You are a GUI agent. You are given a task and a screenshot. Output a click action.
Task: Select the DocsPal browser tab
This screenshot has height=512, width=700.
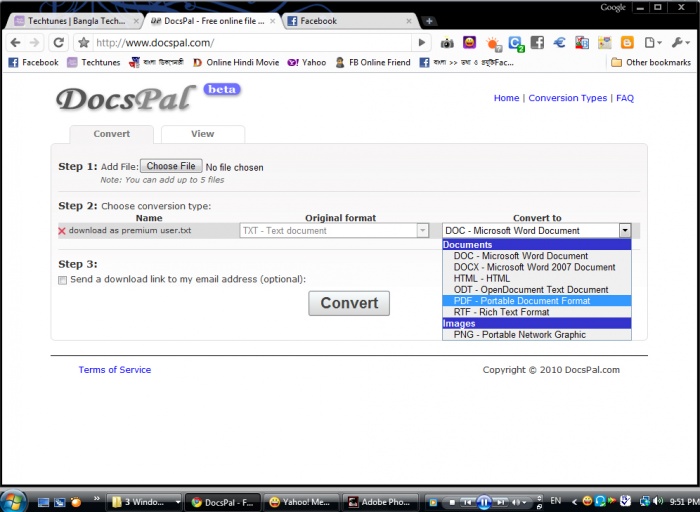tap(213, 21)
